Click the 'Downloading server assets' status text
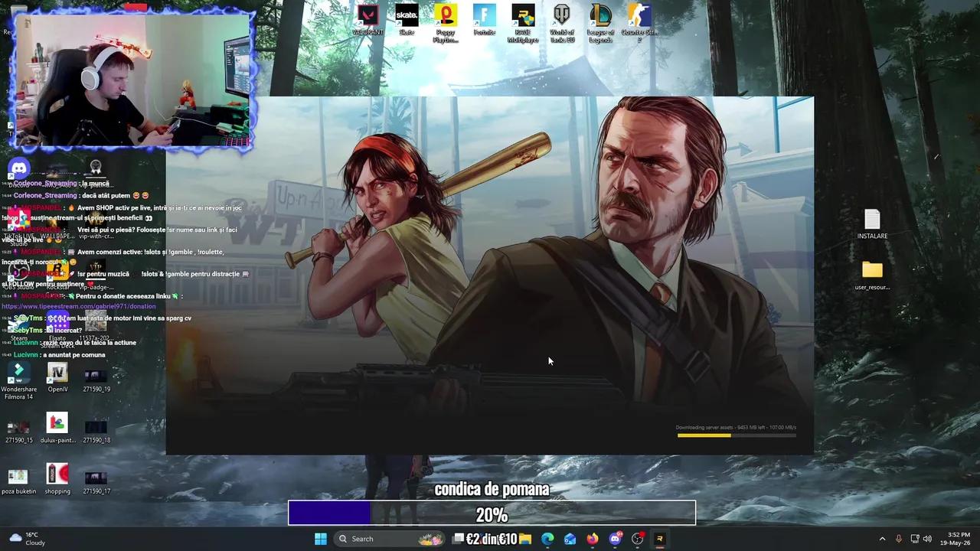Viewport: 980px width, 551px height. click(x=736, y=427)
